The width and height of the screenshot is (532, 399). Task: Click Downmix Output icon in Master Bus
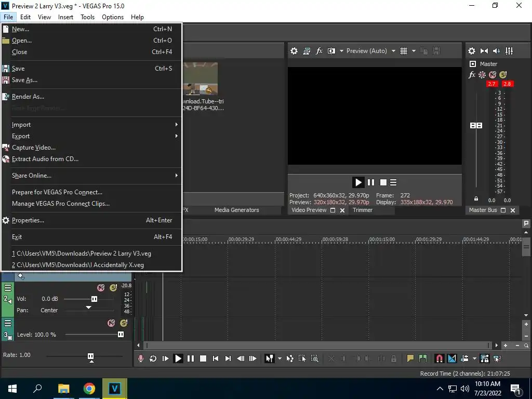484,51
